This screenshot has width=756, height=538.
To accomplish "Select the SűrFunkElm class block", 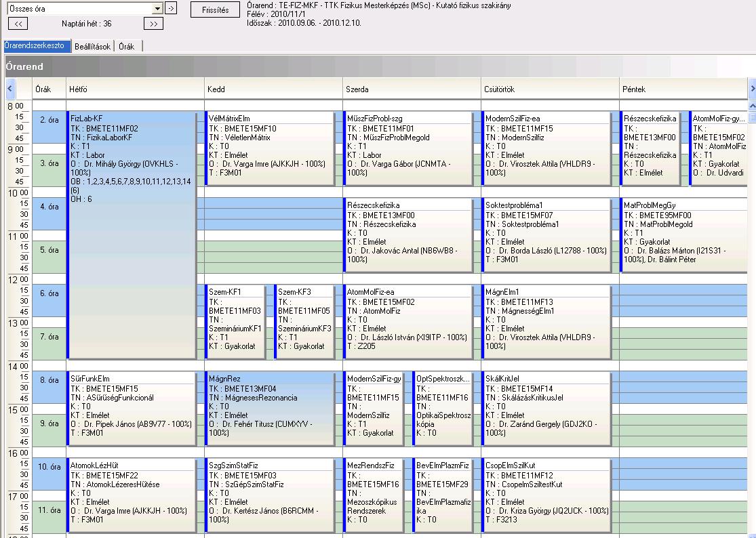I will click(133, 409).
